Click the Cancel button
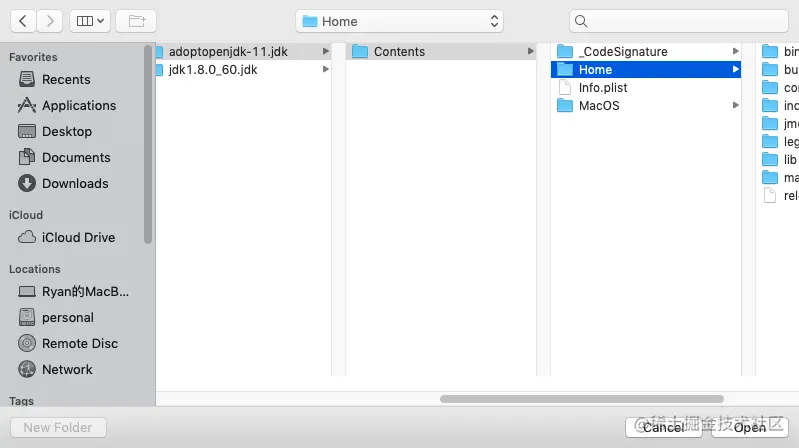Viewport: 799px width, 448px height. [663, 427]
